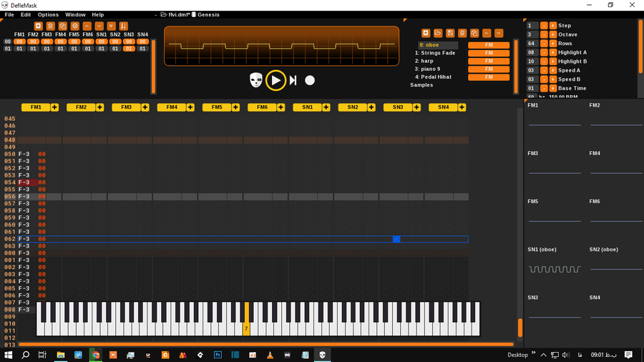The image size is (644, 362).
Task: Select SN3 pattern 01 in the matrix
Action: pos(129,49)
